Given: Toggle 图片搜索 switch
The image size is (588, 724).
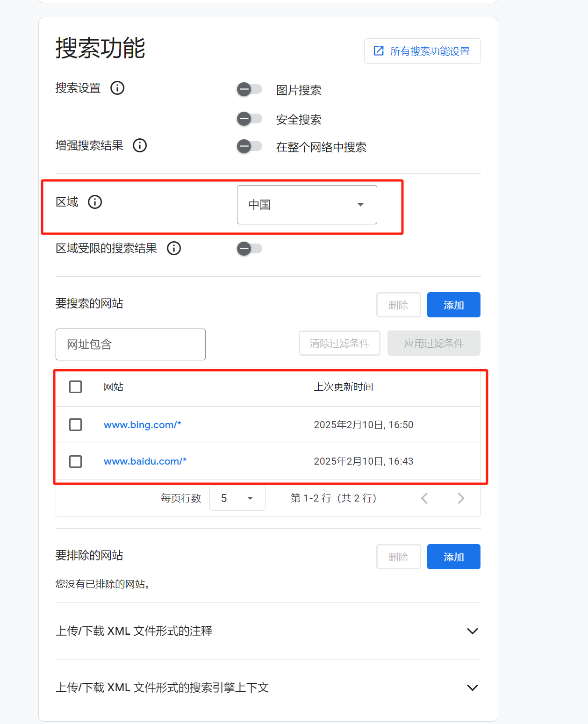Looking at the screenshot, I should [x=250, y=89].
